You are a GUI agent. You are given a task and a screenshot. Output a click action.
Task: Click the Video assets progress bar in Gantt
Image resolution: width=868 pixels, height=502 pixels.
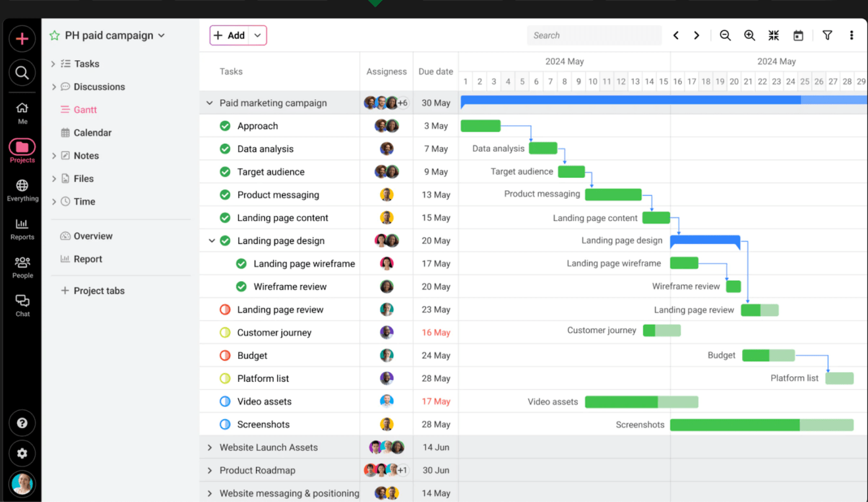[x=641, y=402]
